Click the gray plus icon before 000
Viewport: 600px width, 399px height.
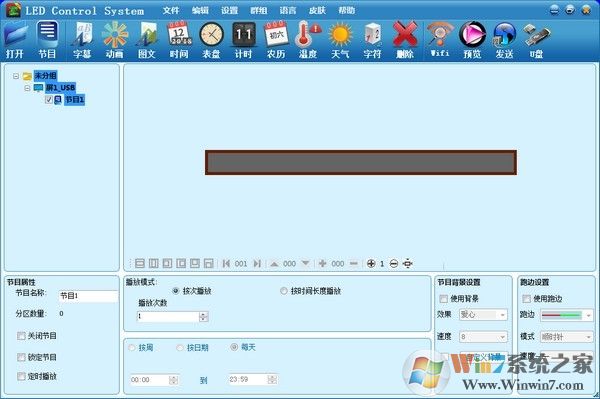coord(323,264)
